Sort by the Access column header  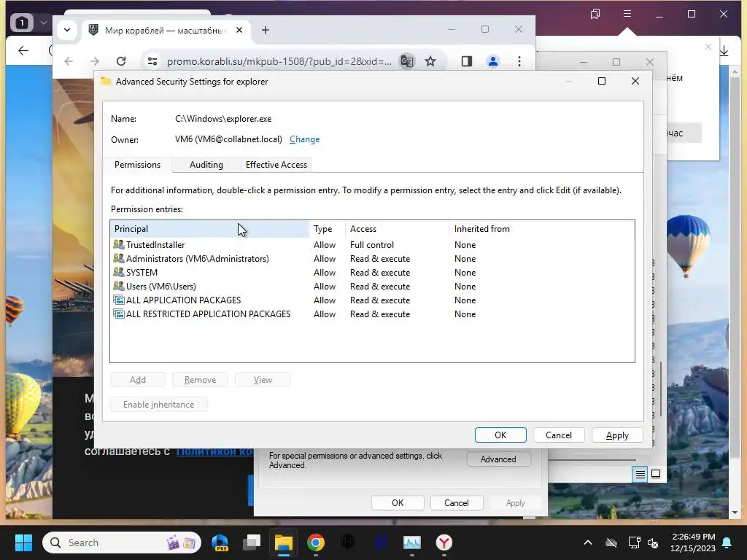click(x=398, y=228)
